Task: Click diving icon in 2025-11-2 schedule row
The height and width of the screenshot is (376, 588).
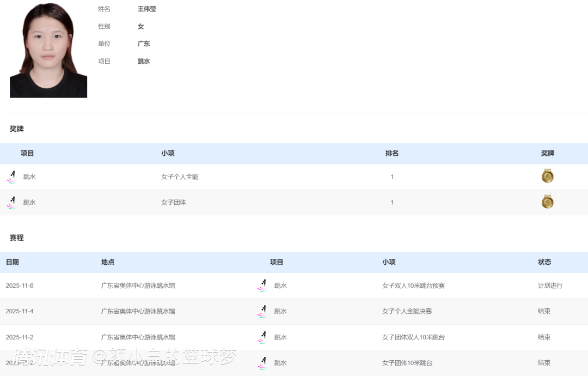Action: coord(262,337)
